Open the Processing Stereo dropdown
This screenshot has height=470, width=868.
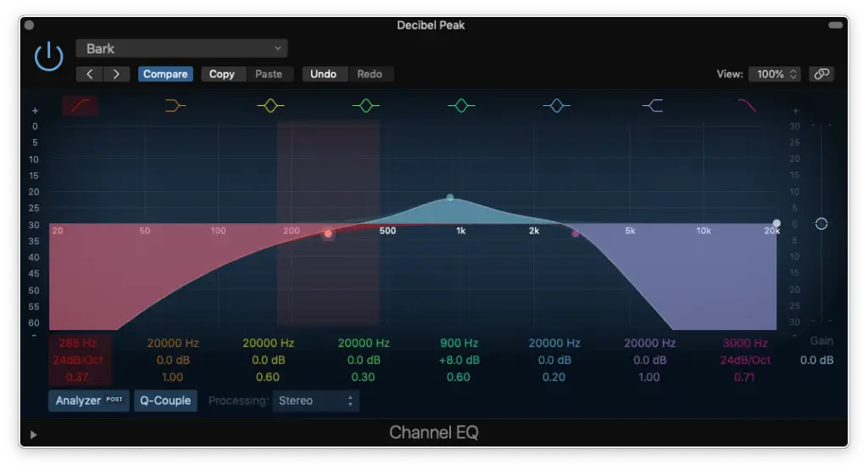point(315,400)
